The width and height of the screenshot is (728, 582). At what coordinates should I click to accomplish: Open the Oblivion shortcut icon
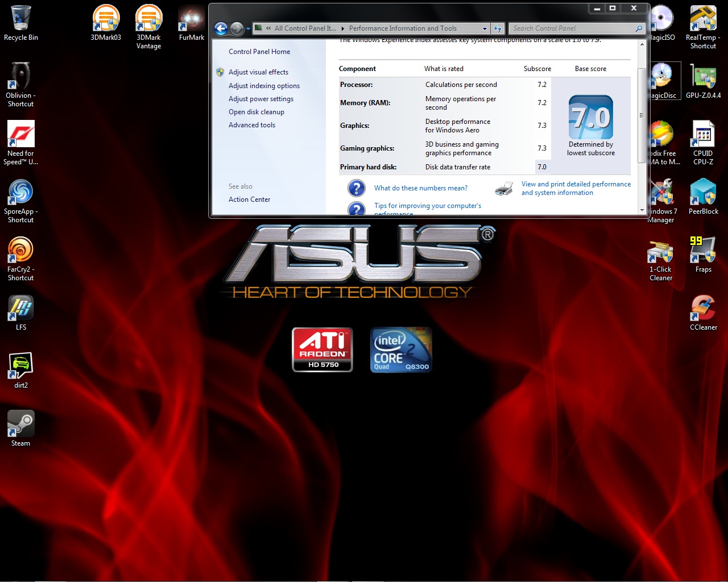click(x=21, y=84)
